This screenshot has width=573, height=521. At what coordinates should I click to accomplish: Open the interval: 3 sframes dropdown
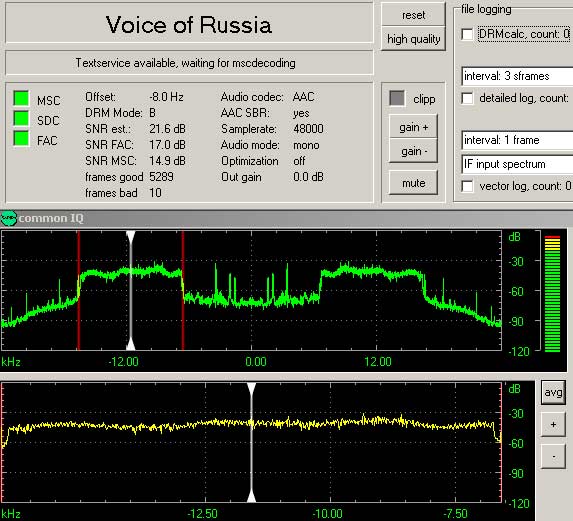point(517,76)
